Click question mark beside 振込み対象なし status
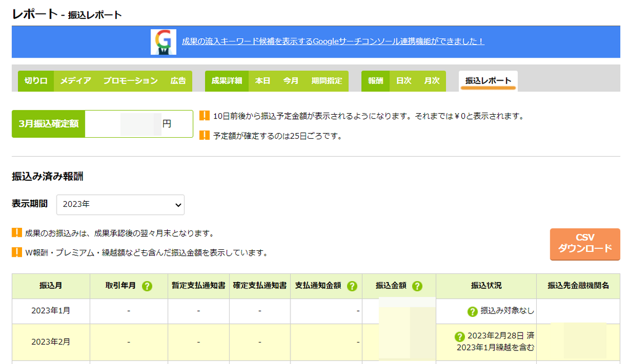This screenshot has width=629, height=364. click(471, 311)
